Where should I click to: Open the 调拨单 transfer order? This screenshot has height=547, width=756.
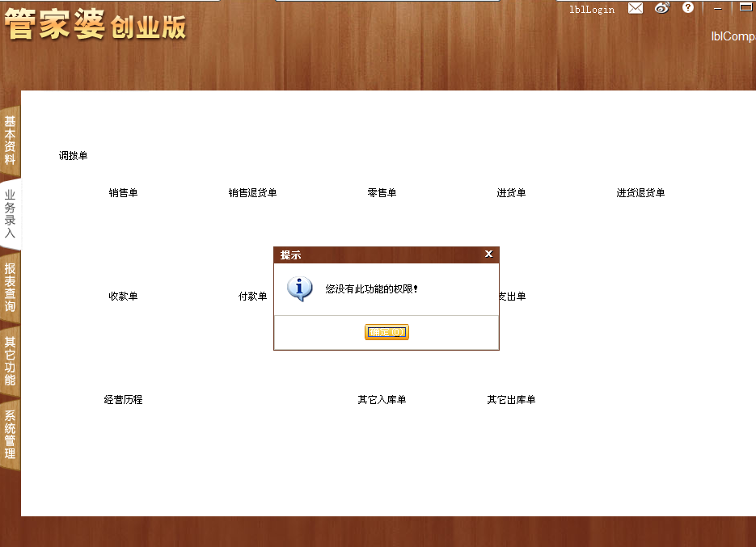point(72,155)
